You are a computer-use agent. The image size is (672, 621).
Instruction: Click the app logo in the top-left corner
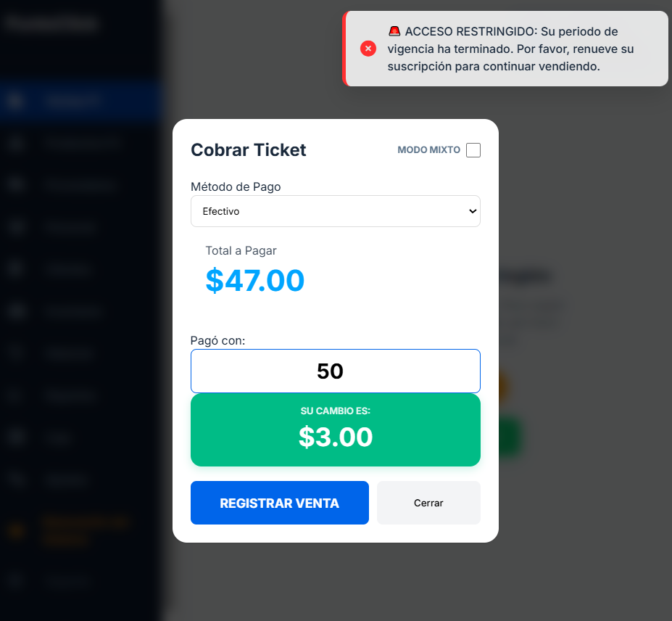click(51, 22)
